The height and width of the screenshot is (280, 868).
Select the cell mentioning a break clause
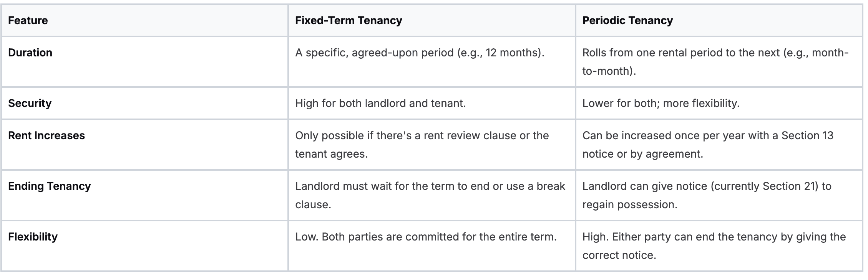430,195
